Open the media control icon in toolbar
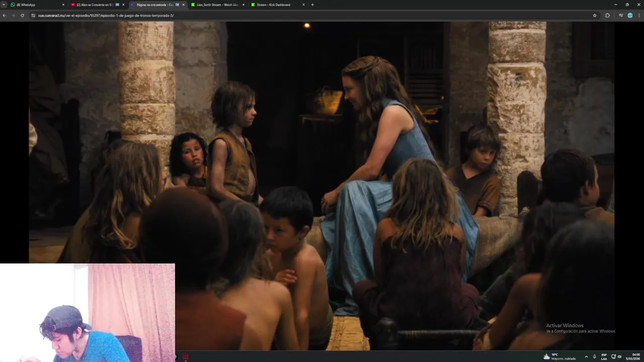 coord(621,16)
